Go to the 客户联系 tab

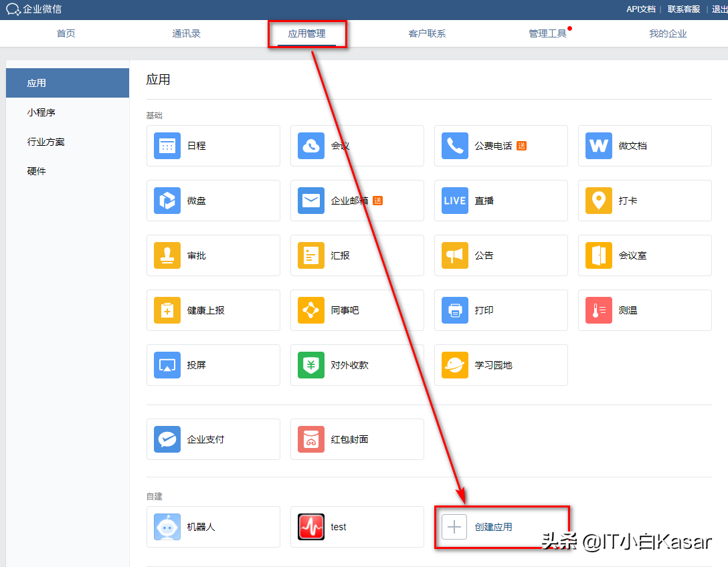[427, 33]
